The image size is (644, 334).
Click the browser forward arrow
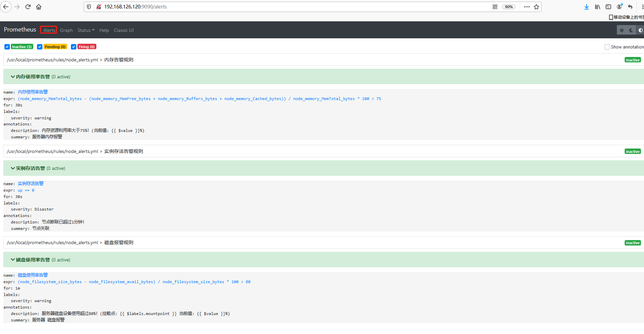pyautogui.click(x=17, y=7)
